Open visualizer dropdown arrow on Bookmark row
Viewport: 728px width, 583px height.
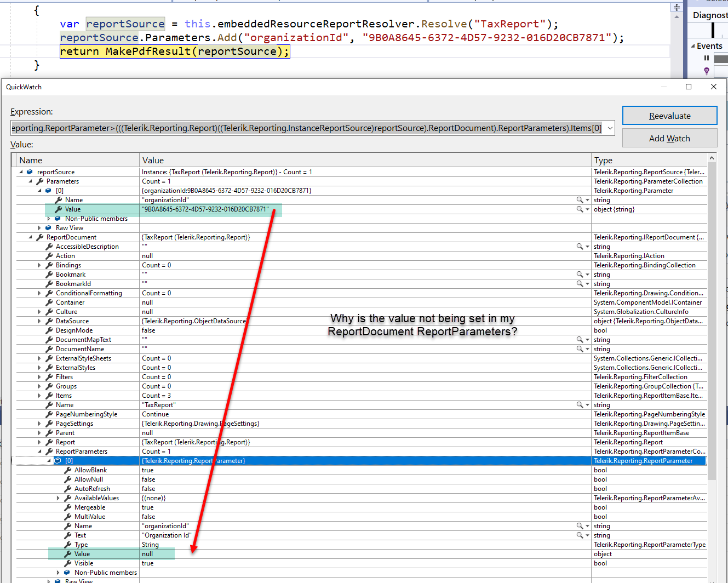pos(587,275)
